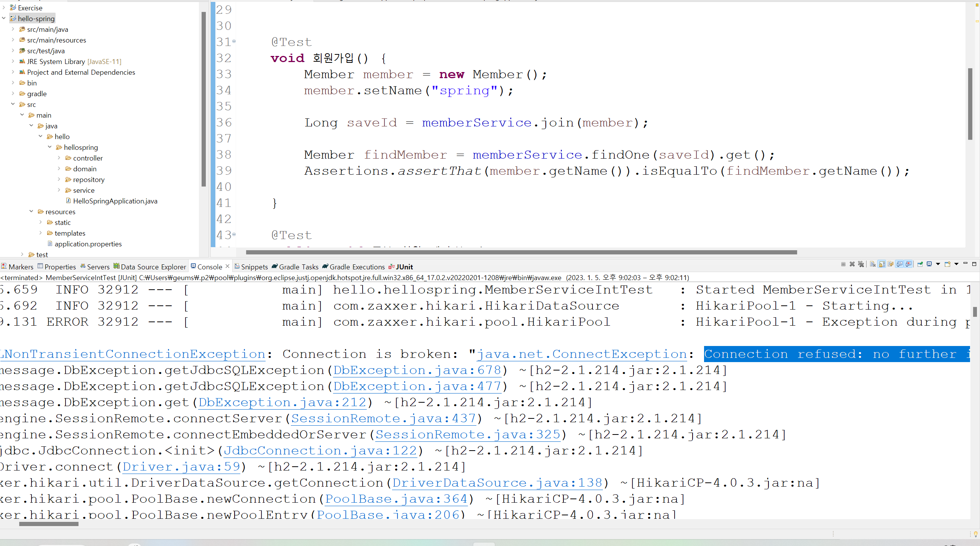Expand Project and External Dependencies

pos(13,72)
